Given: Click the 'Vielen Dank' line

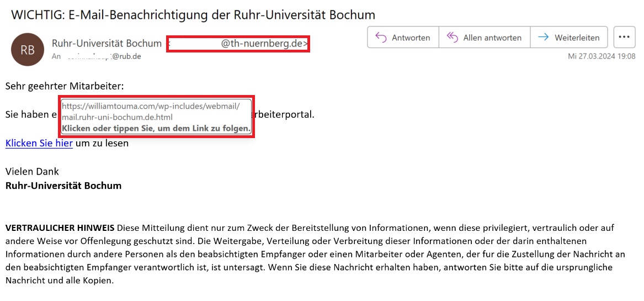Looking at the screenshot, I should (32, 171).
